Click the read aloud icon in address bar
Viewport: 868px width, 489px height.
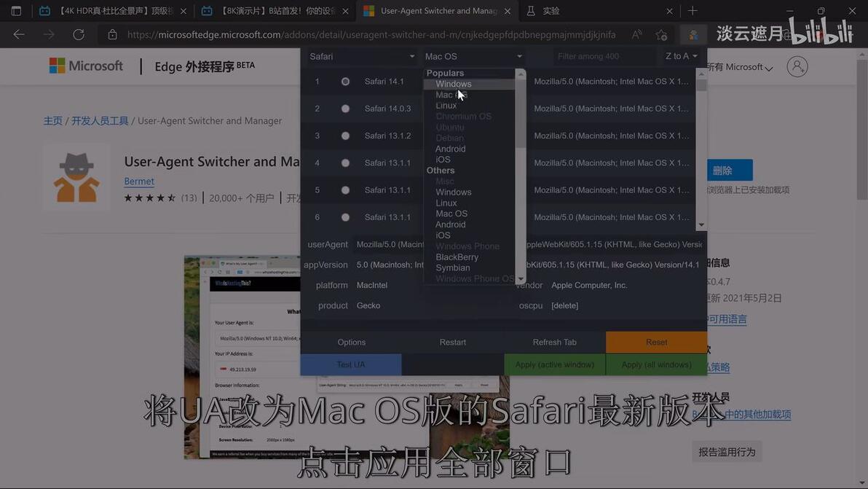pos(637,34)
